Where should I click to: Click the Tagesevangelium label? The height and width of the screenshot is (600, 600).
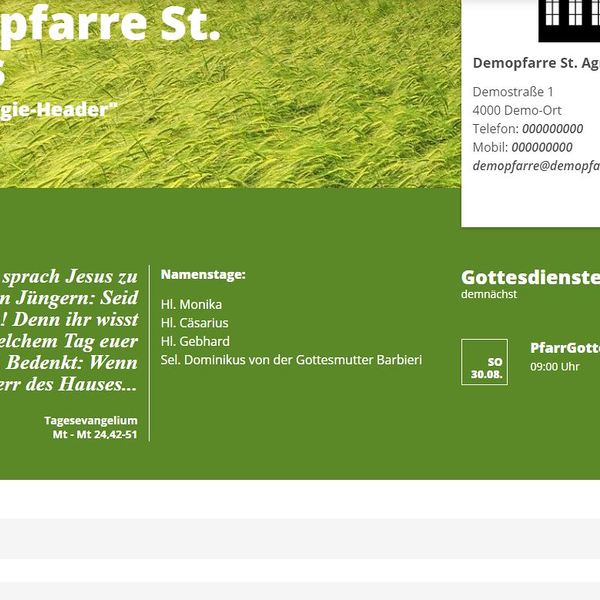(91, 421)
